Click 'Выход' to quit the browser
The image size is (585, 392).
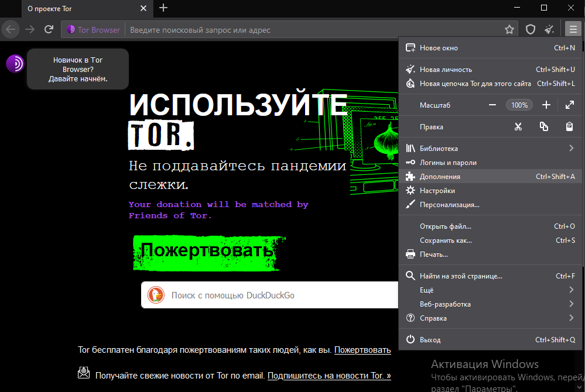tap(490, 340)
